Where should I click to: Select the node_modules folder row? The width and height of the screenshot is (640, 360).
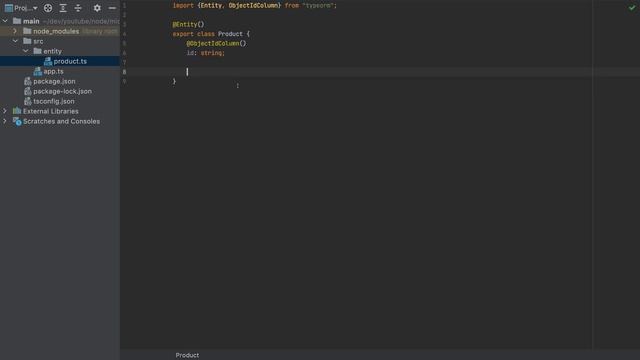click(60, 31)
